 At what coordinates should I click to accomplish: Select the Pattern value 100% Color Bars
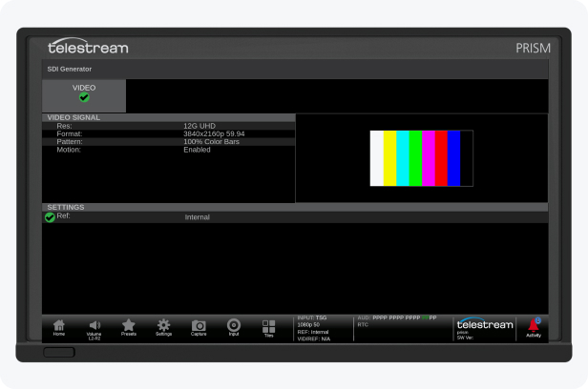coord(211,141)
